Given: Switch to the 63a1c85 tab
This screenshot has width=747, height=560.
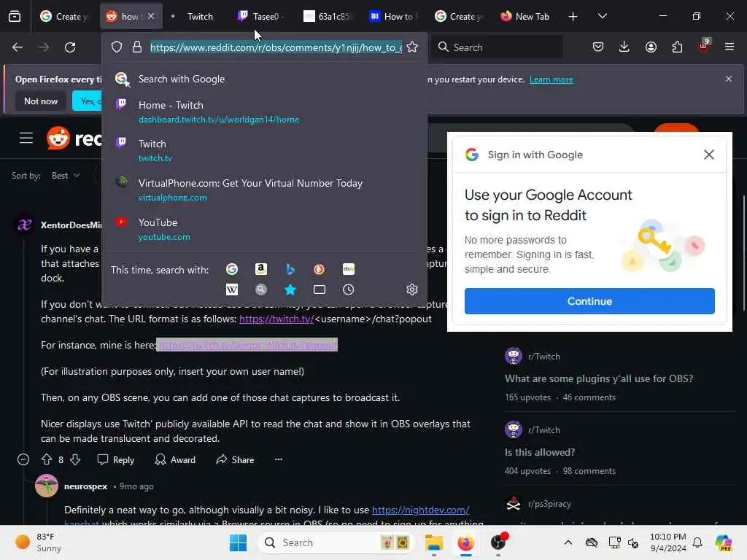Looking at the screenshot, I should [329, 17].
